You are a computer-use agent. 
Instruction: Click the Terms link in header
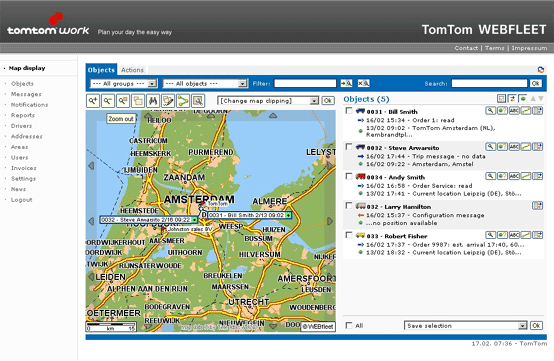[x=494, y=48]
